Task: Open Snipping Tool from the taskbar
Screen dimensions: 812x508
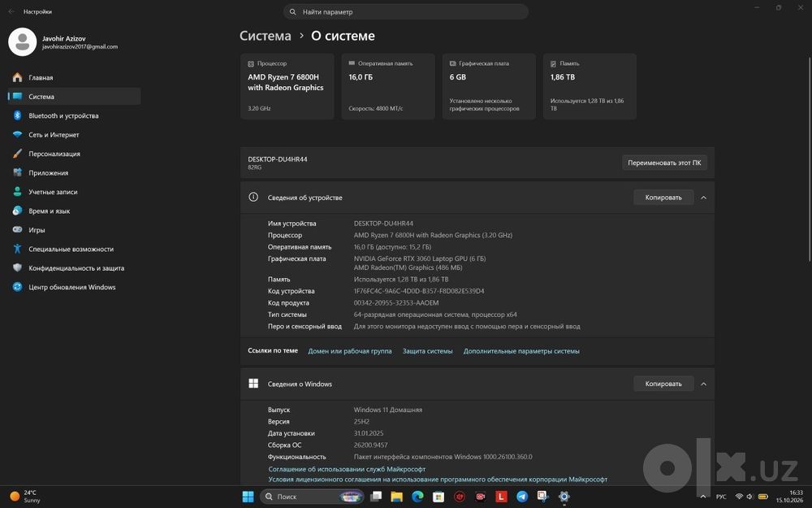Action: pyautogui.click(x=542, y=497)
